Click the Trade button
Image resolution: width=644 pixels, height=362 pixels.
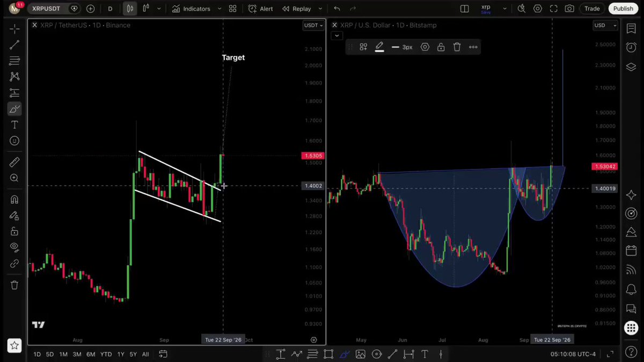click(x=592, y=9)
